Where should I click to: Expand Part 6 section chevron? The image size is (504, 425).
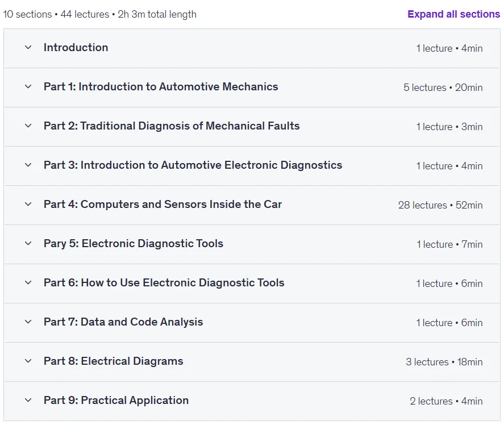28,283
